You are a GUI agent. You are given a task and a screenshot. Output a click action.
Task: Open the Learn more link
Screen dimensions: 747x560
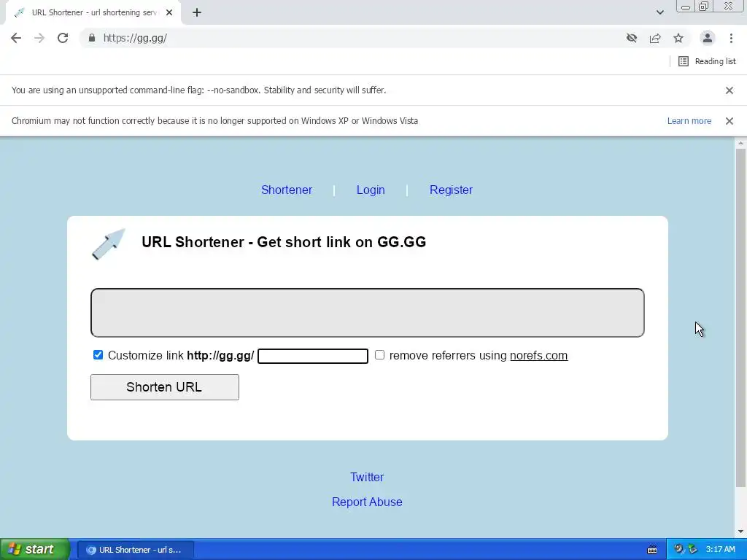tap(689, 121)
